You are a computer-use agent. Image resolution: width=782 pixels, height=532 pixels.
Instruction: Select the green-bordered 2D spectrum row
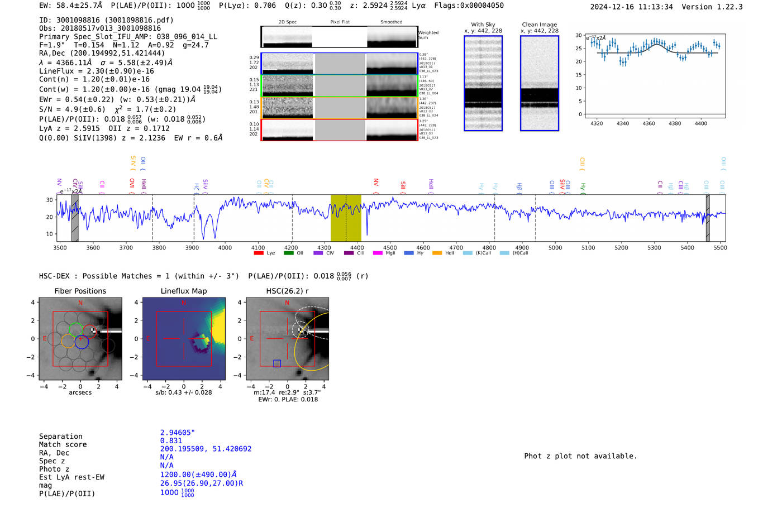[340, 85]
